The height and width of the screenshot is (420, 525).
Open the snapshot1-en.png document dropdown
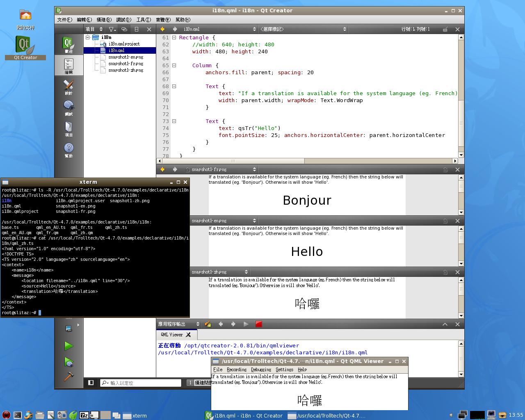224,221
